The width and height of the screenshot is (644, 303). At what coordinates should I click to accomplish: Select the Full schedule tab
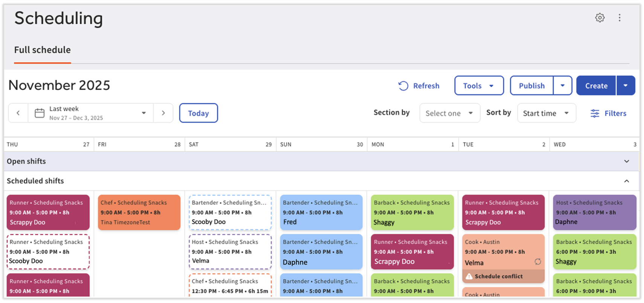click(43, 50)
